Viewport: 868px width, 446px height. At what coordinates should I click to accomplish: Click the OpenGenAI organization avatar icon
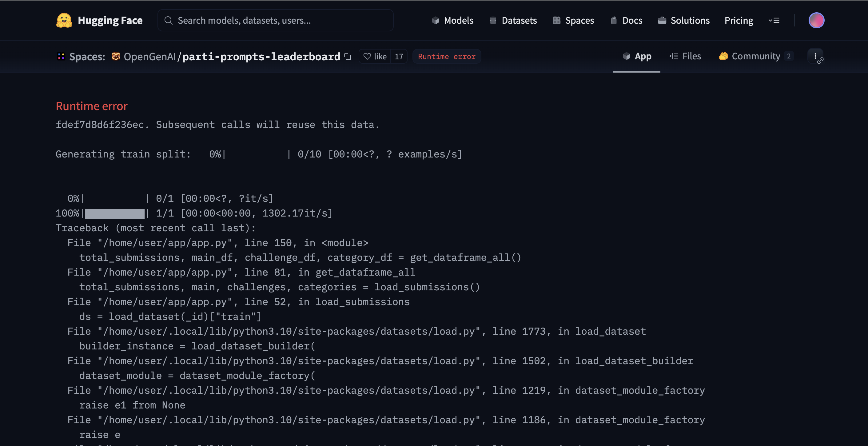116,56
